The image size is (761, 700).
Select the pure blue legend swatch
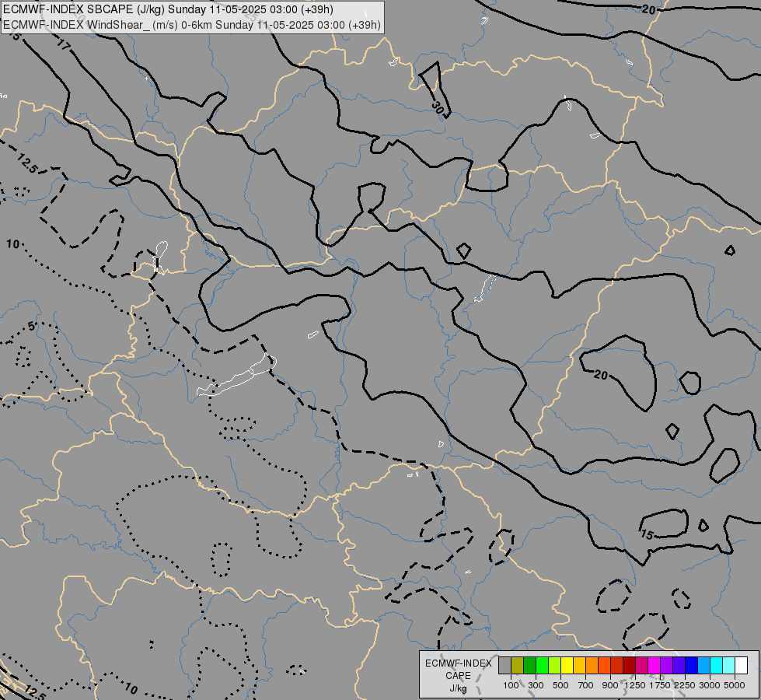[x=692, y=666]
